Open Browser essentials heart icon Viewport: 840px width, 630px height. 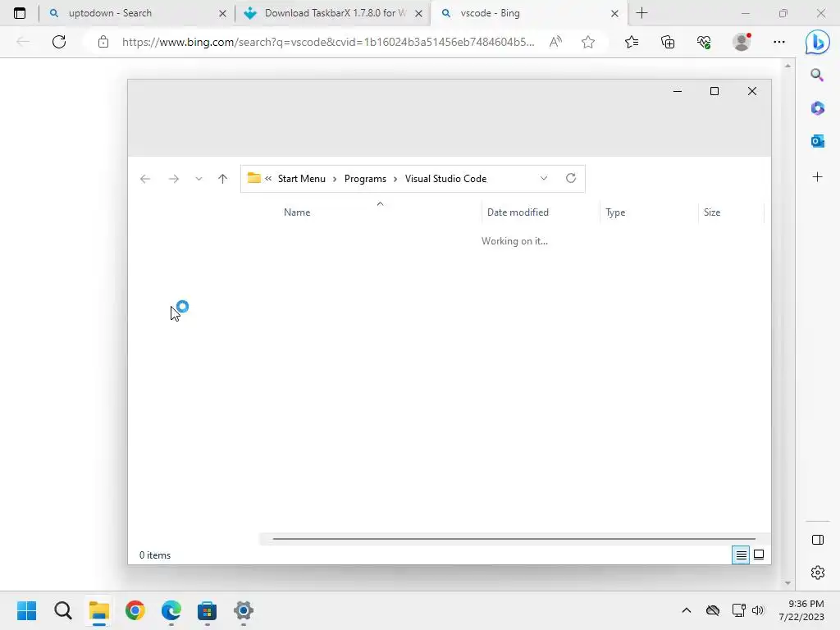(704, 42)
